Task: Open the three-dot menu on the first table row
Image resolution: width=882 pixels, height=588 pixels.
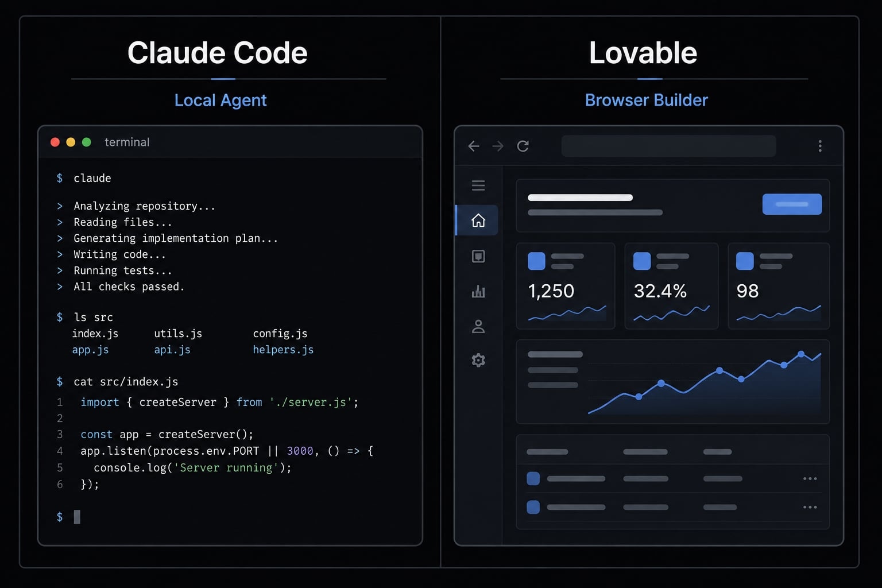Action: pos(810,478)
